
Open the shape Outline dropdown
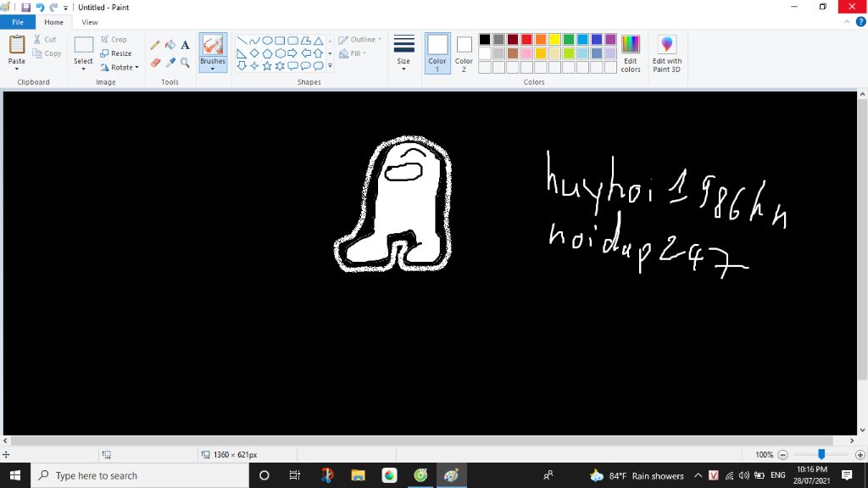coord(359,39)
